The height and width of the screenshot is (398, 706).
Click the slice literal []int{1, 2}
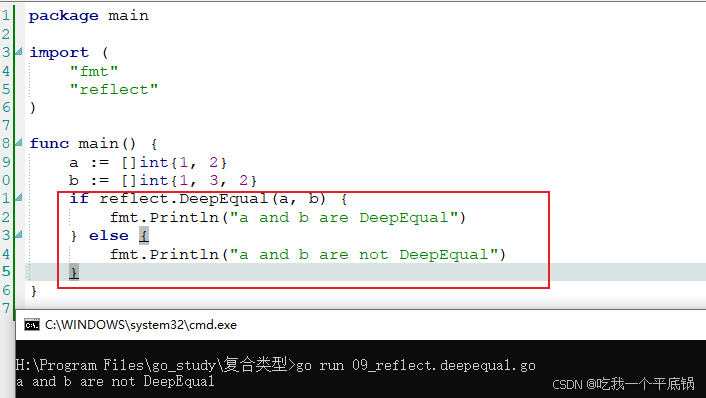[174, 162]
